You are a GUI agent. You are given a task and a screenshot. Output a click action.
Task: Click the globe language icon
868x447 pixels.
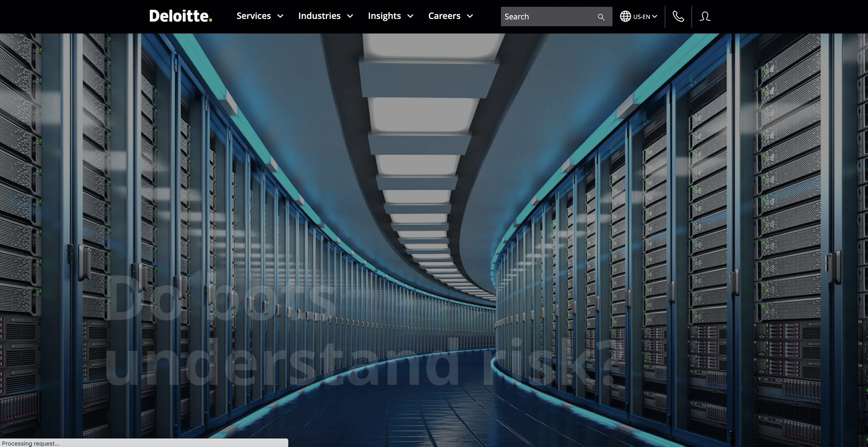(625, 17)
